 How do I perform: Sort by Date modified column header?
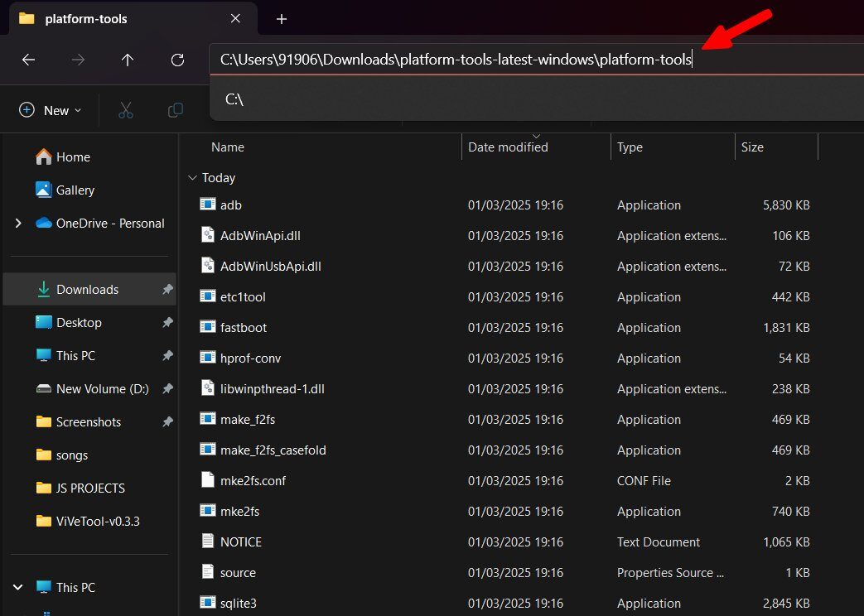[508, 147]
